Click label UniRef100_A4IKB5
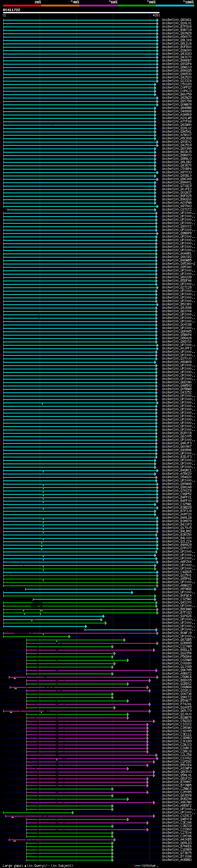 click(176, 839)
